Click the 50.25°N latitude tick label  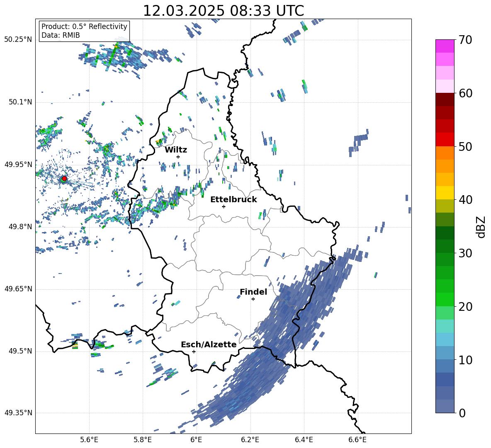pyautogui.click(x=18, y=40)
